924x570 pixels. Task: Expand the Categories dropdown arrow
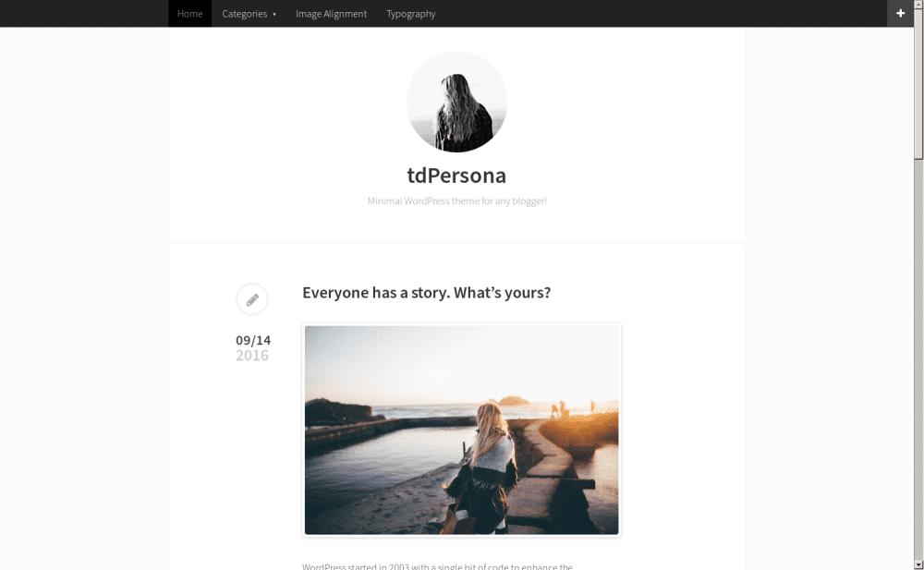tap(274, 14)
